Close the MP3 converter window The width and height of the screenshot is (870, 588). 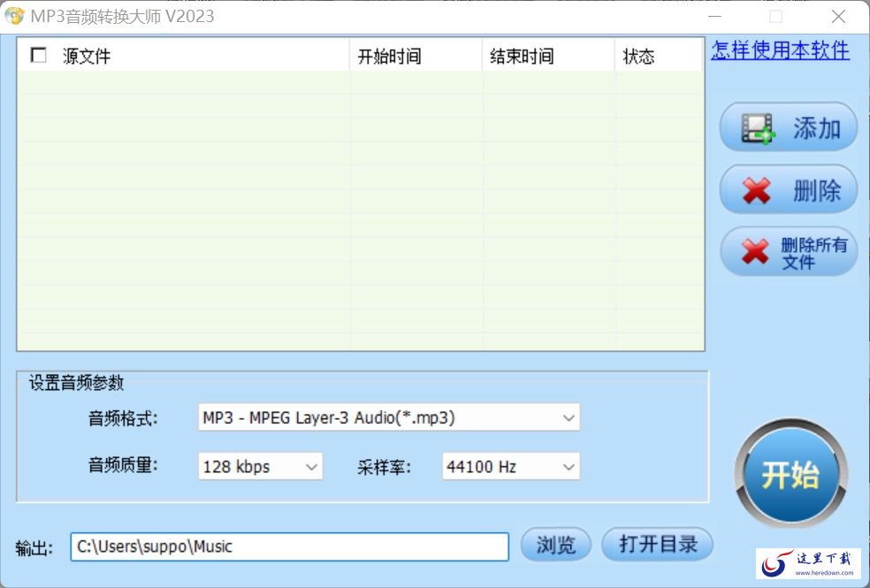click(838, 17)
